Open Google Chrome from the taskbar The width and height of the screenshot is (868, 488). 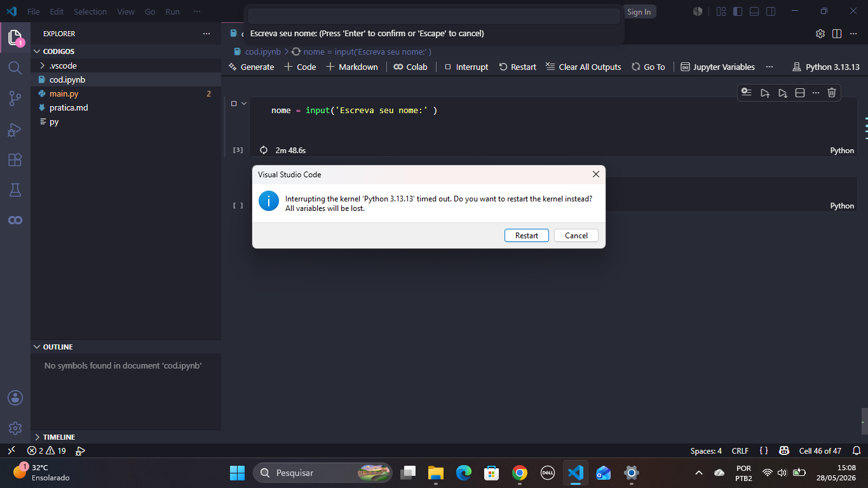click(520, 473)
